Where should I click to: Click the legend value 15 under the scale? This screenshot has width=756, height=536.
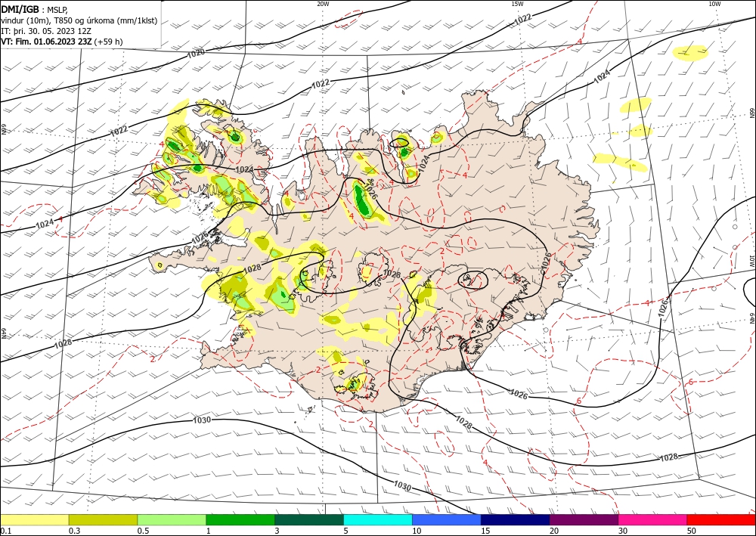[x=485, y=531]
